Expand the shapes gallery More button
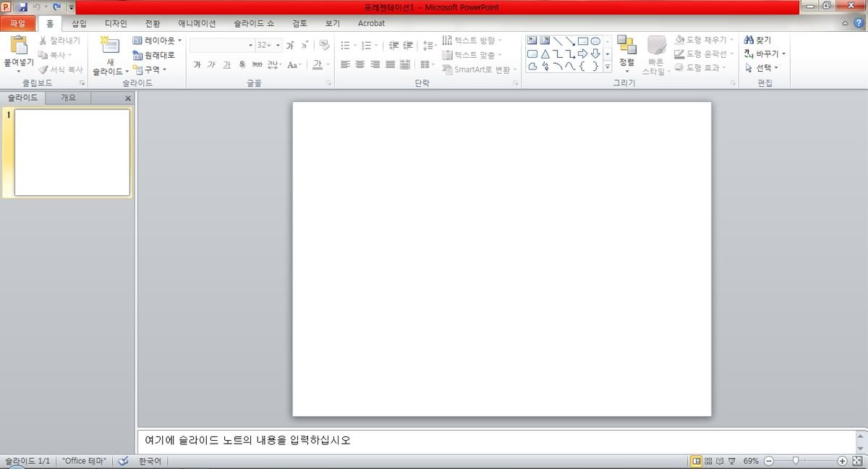Image resolution: width=868 pixels, height=469 pixels. (608, 67)
